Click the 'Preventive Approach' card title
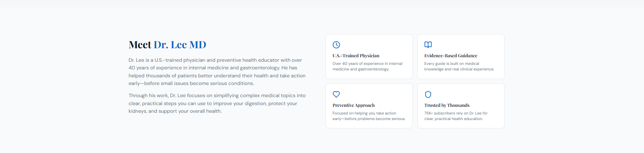 353,105
